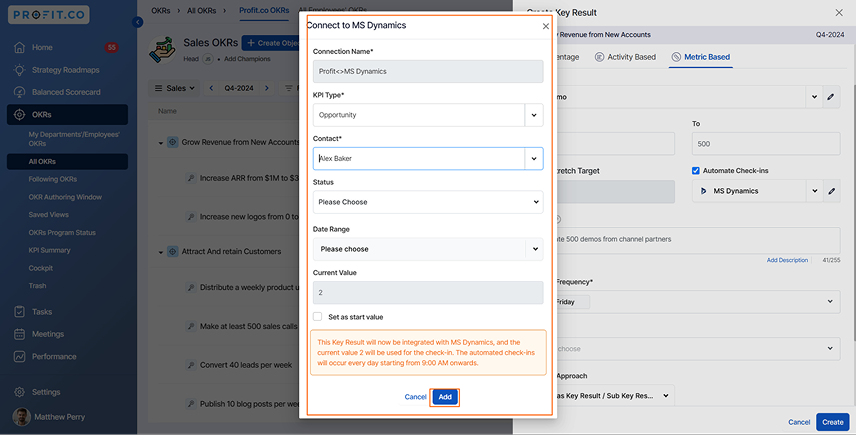Click the To target field 500
Screen dimensions: 856x435
coord(766,144)
